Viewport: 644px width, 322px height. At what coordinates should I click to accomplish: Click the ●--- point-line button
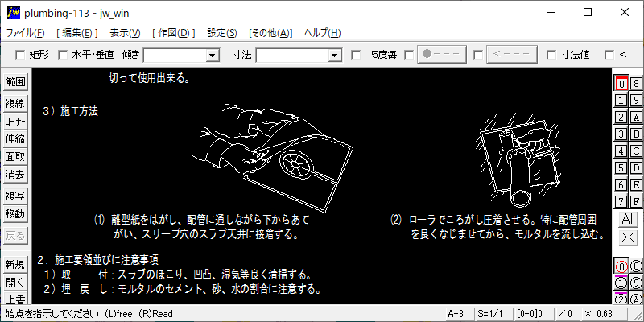(442, 55)
